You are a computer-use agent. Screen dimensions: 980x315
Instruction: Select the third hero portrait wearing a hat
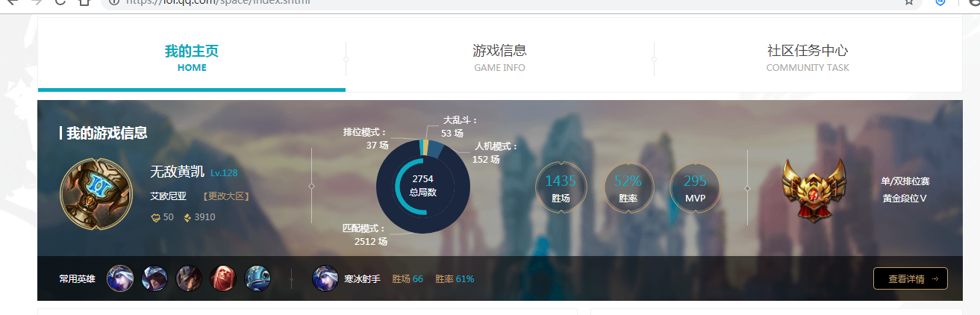coord(189,278)
